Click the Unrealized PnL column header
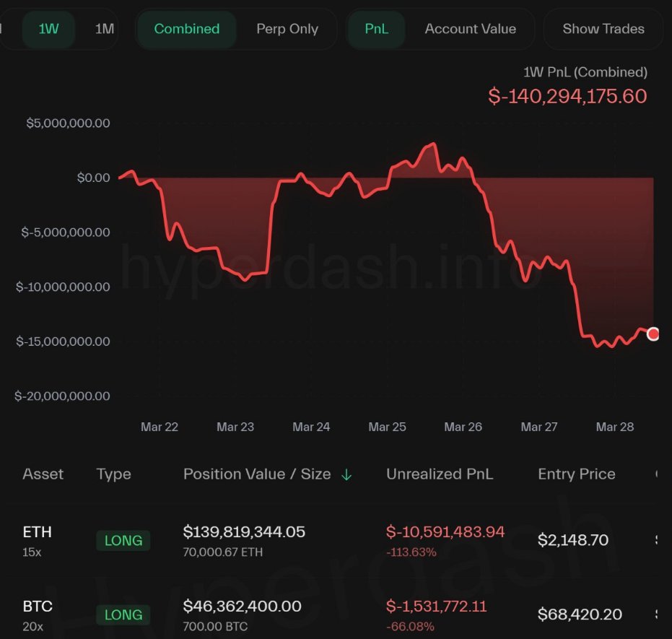 click(x=440, y=474)
